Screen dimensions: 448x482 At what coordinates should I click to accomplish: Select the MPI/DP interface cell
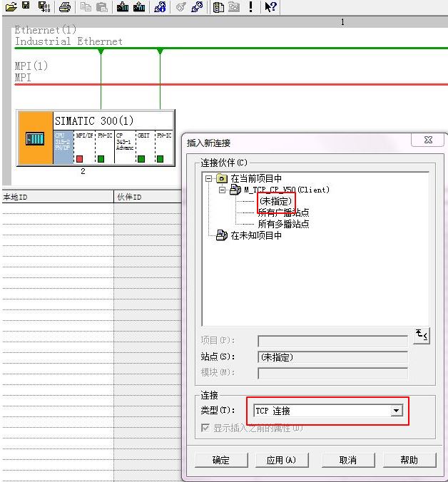(x=85, y=147)
